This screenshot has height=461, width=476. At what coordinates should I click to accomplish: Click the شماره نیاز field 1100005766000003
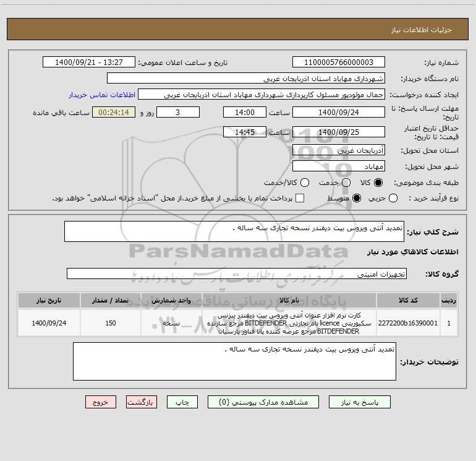click(x=339, y=62)
